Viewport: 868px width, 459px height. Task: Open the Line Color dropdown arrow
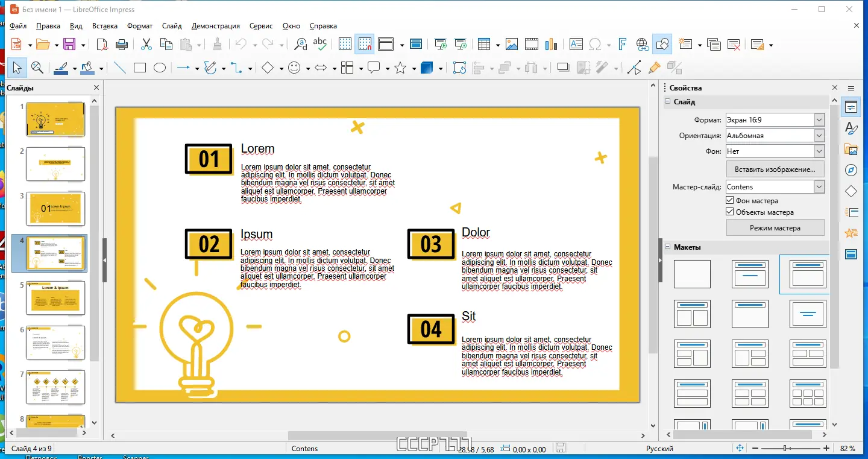pos(75,68)
